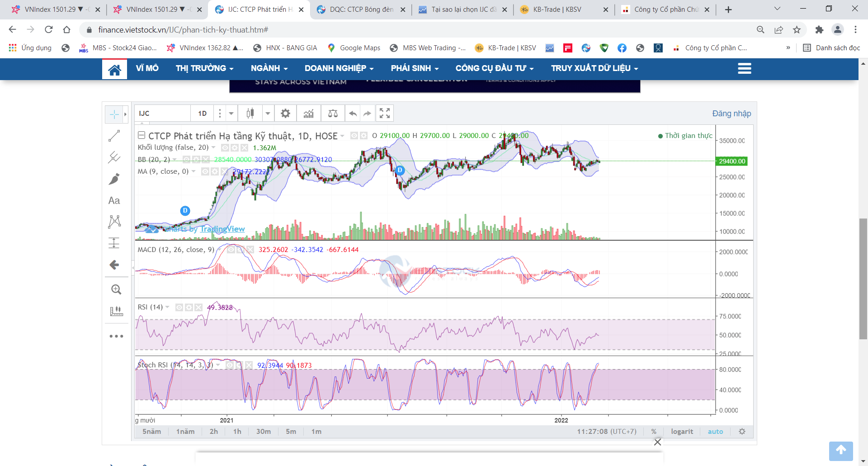Open the NGÀNH menu
This screenshot has width=868, height=466.
(x=269, y=68)
